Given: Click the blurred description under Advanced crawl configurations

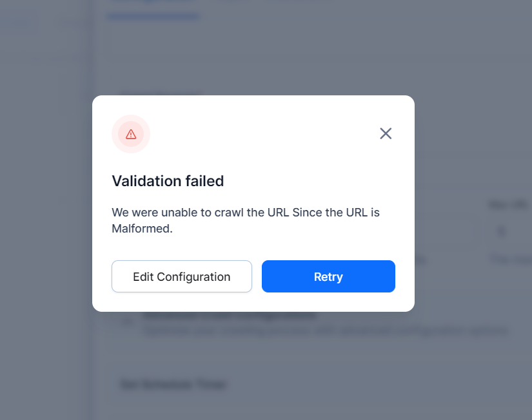Looking at the screenshot, I should [x=326, y=331].
